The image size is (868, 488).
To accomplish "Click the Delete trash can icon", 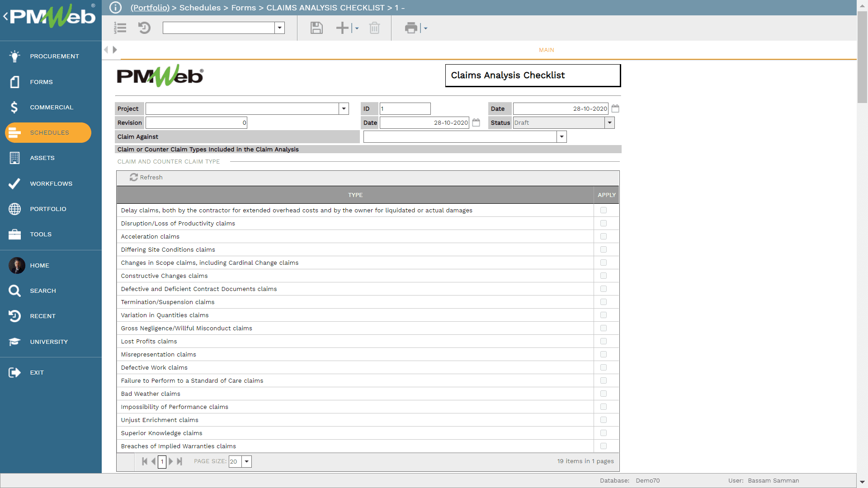I will tap(374, 28).
